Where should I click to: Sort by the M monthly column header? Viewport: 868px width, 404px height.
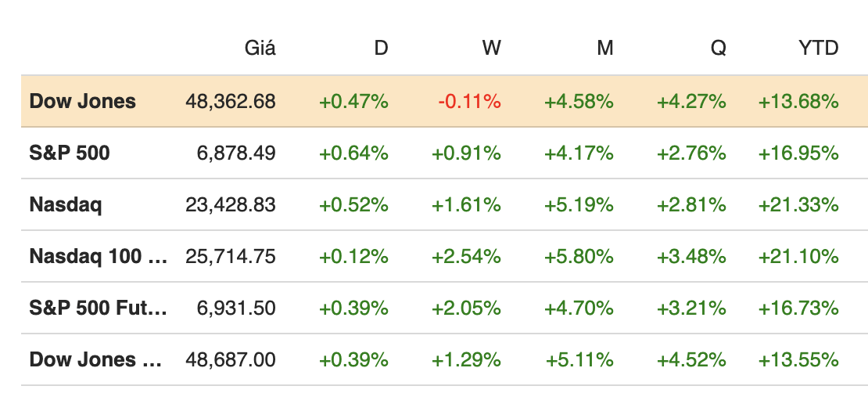coord(604,48)
